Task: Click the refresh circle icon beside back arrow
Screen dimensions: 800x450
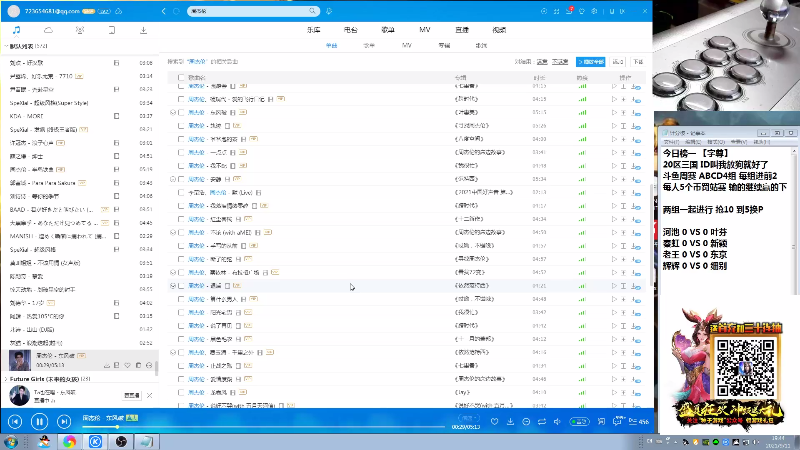Action: click(x=176, y=11)
